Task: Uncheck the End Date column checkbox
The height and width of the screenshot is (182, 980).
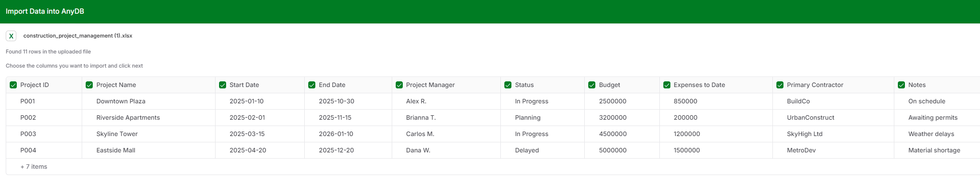Action: (x=312, y=85)
